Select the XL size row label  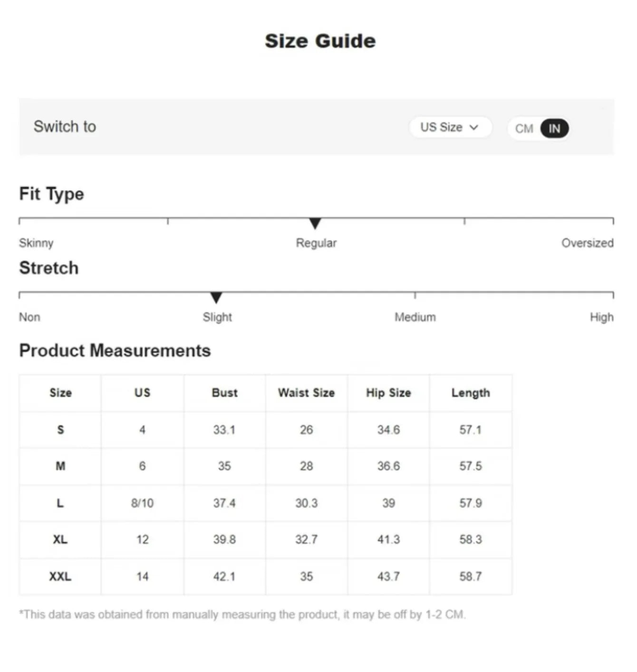click(60, 539)
